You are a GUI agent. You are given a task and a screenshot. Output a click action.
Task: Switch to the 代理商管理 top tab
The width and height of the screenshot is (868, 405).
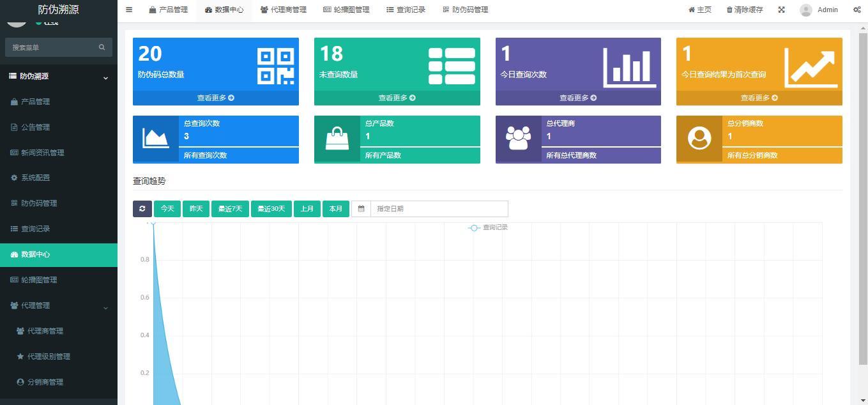[x=284, y=10]
